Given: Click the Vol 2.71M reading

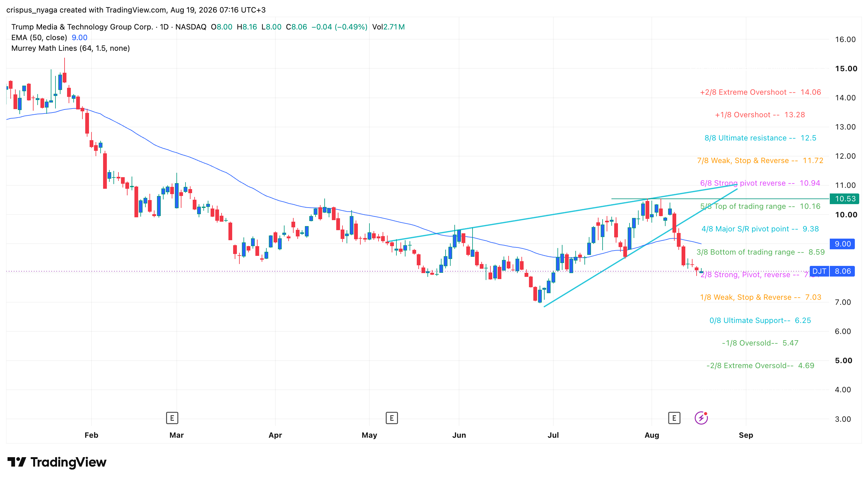Looking at the screenshot, I should (388, 27).
